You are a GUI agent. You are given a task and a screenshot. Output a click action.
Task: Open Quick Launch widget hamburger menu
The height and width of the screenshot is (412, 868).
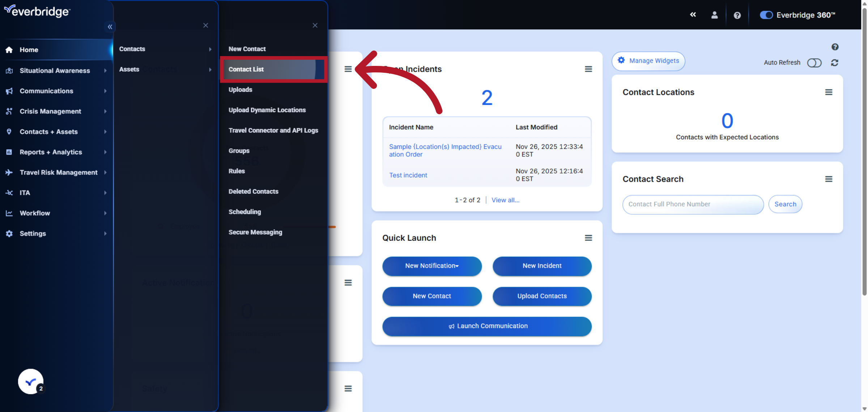click(x=588, y=238)
